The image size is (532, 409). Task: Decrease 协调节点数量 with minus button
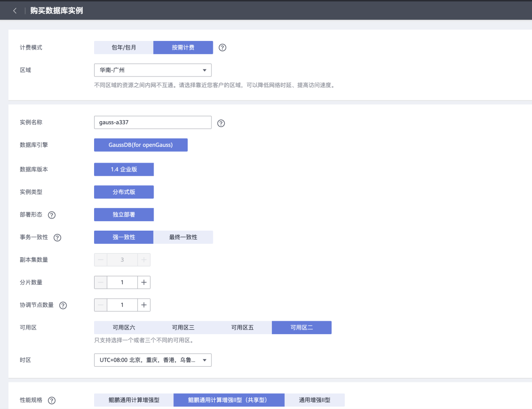(x=101, y=305)
